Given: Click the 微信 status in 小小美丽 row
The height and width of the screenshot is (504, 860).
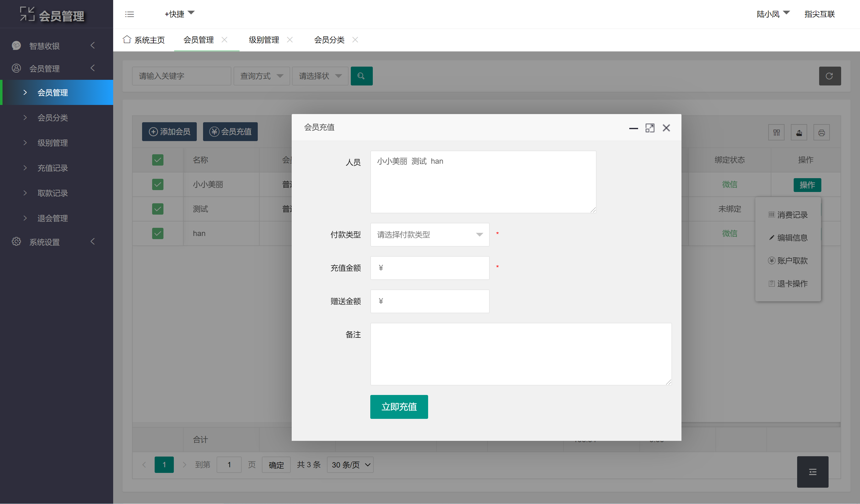Looking at the screenshot, I should click(730, 184).
